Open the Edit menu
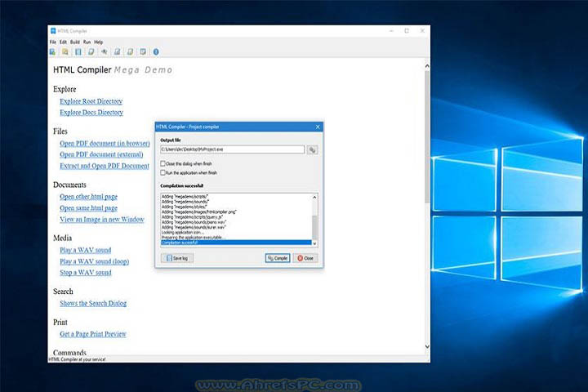This screenshot has width=588, height=392. [64, 42]
